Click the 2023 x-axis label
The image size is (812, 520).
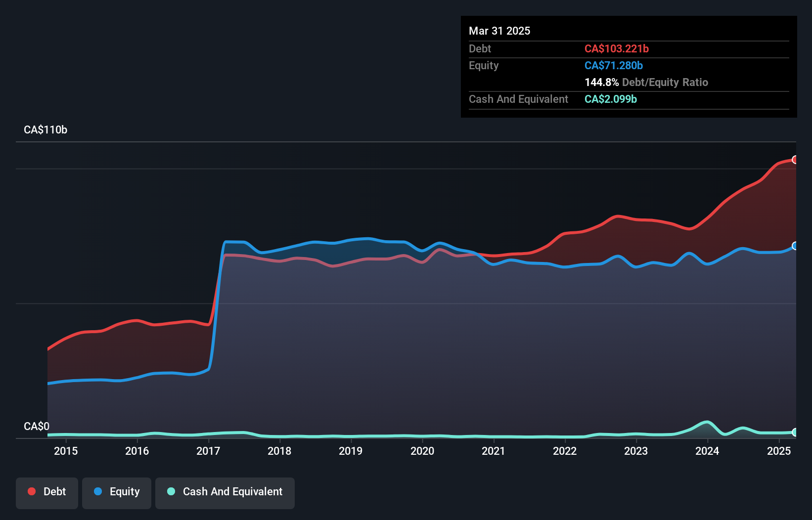tap(636, 451)
